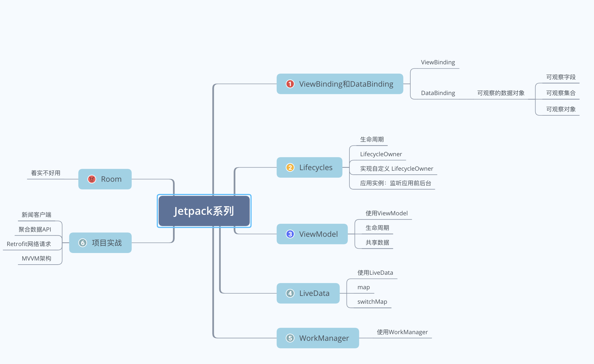
Task: Select the central Jetpack系列 topic
Action: (204, 211)
